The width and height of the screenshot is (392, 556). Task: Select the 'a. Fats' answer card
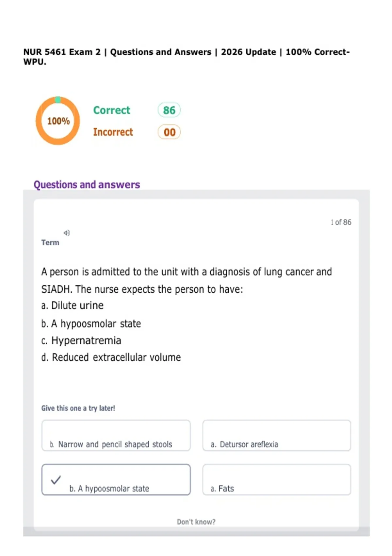(277, 479)
